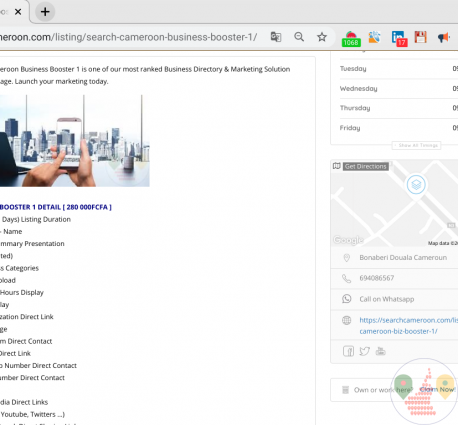Viewport: 458px width, 425px height.
Task: Click BOOSTER 1 DETAIL [ 280 000FCFA ] heading
Action: click(56, 207)
